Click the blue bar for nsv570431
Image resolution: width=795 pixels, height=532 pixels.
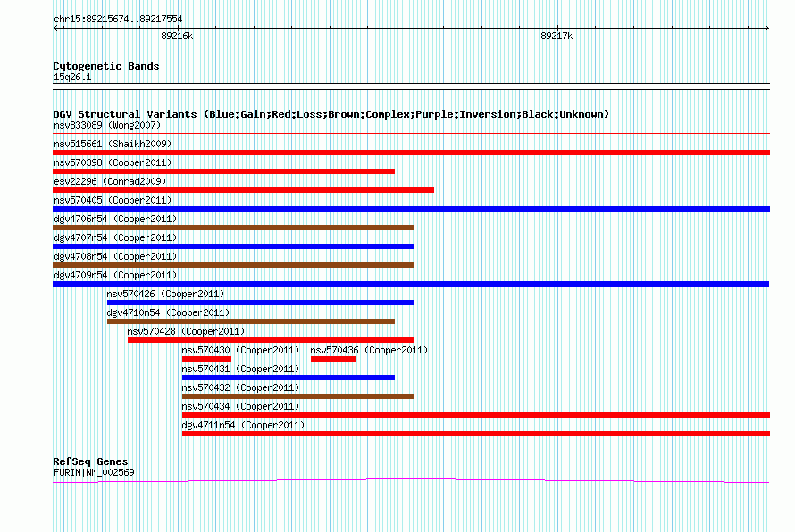(x=289, y=378)
